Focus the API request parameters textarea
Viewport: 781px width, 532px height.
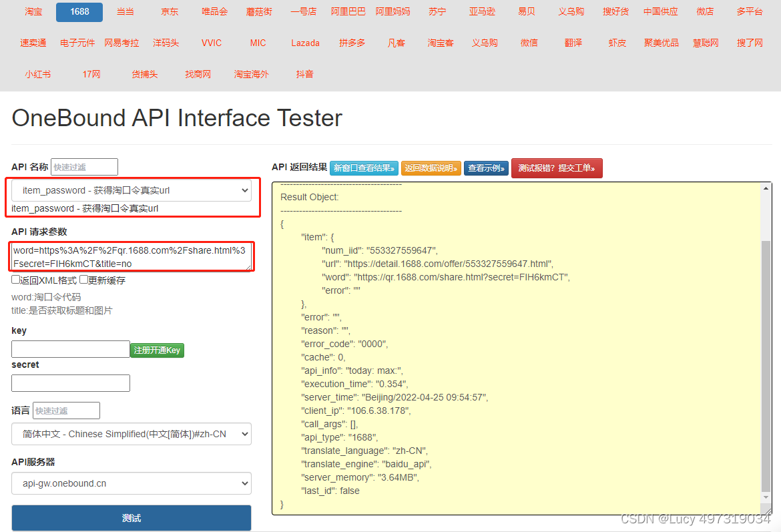[x=132, y=257]
